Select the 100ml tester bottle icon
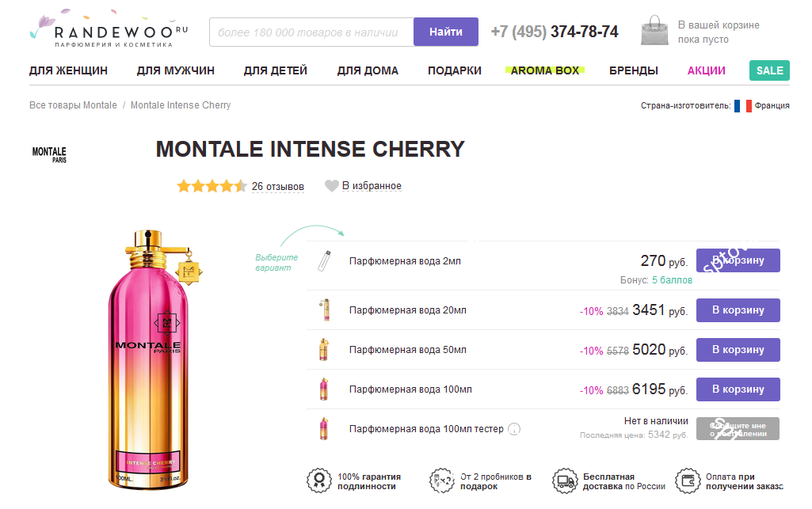Screen dimensions: 812x509 324,428
